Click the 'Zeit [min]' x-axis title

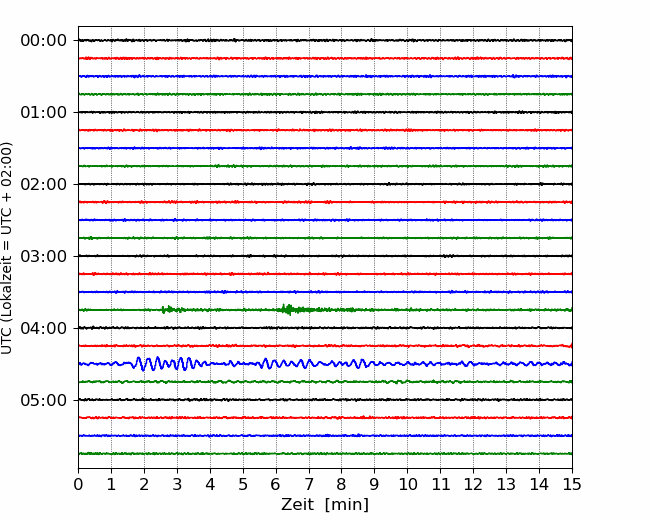pyautogui.click(x=325, y=505)
